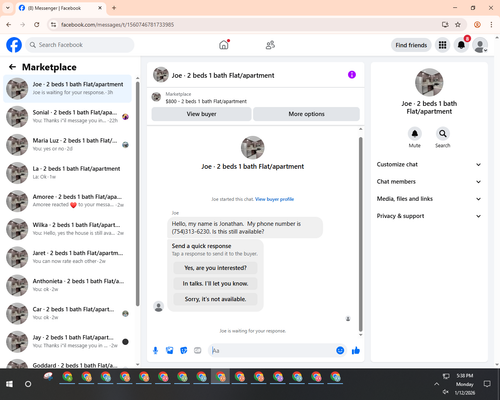Bookmark this page with the star icon
Viewport: 500px width, 400px height.
(458, 25)
